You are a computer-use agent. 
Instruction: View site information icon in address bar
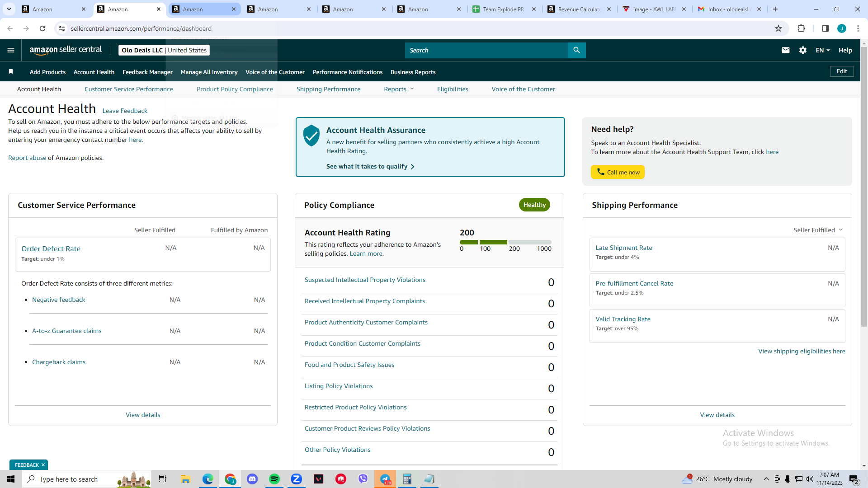[x=62, y=28]
